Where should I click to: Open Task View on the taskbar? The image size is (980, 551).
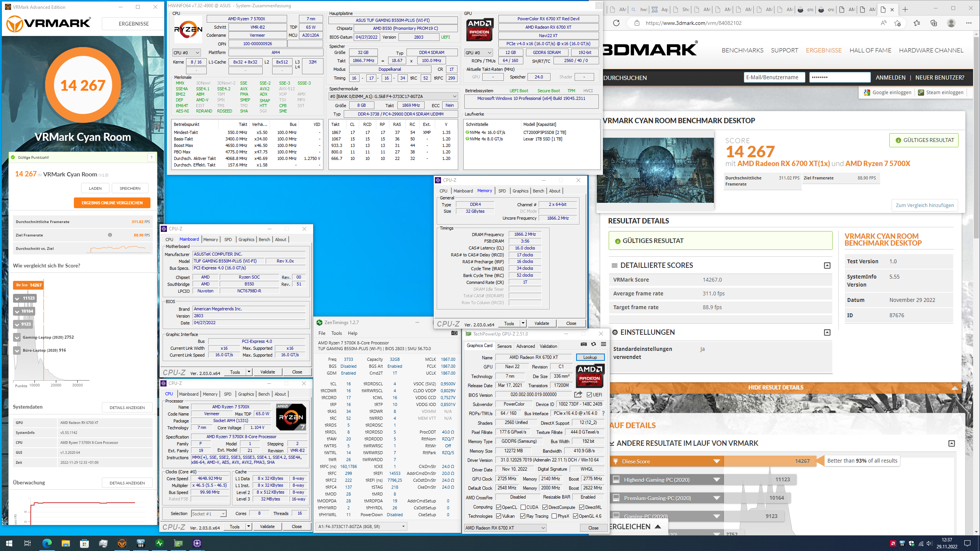[28, 543]
